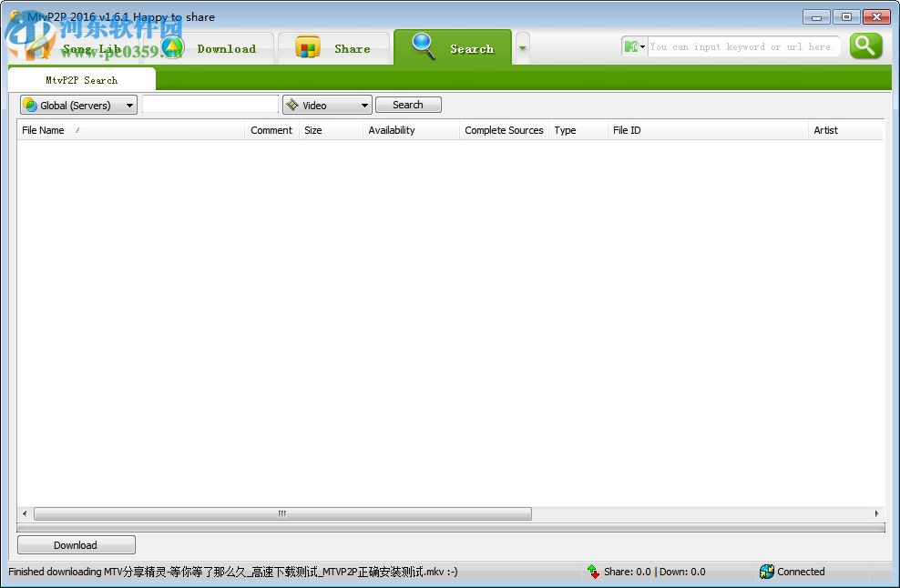Open the Global (Servers) method dropdown
900x588 pixels.
78,105
